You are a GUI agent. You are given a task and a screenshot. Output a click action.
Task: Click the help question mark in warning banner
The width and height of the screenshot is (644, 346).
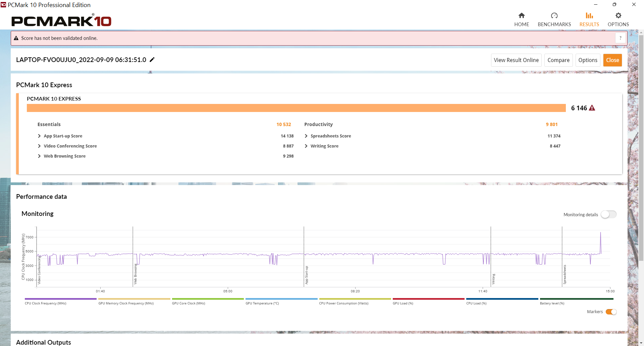pos(621,38)
